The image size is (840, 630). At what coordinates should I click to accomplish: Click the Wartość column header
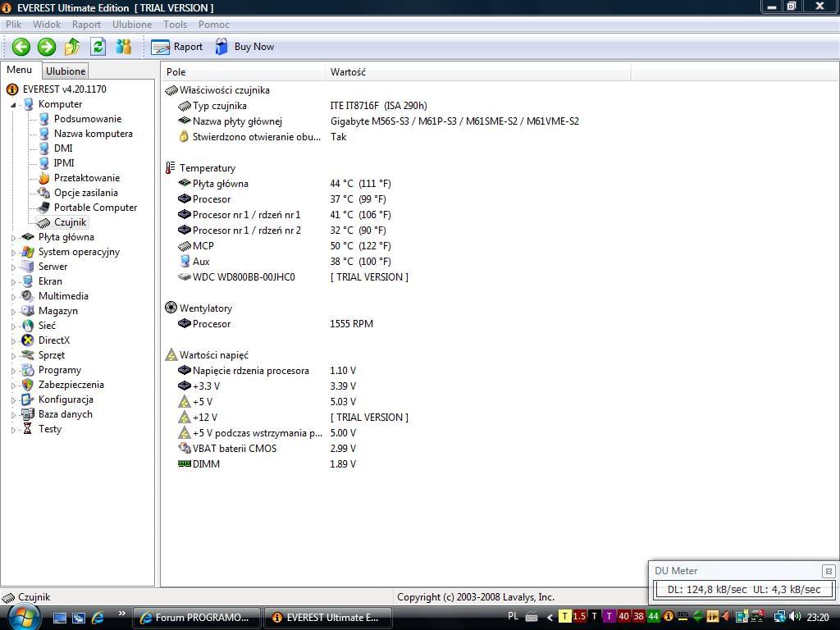(x=478, y=72)
